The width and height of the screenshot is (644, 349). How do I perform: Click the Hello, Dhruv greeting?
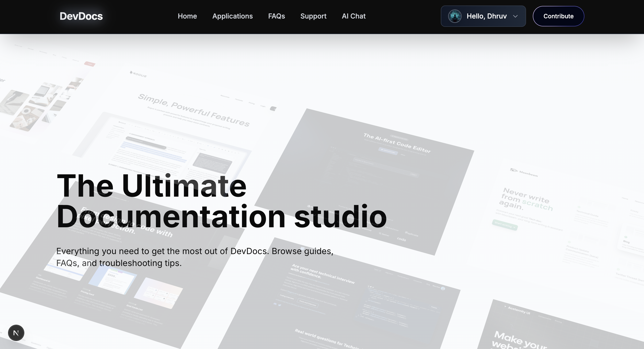[x=486, y=16]
